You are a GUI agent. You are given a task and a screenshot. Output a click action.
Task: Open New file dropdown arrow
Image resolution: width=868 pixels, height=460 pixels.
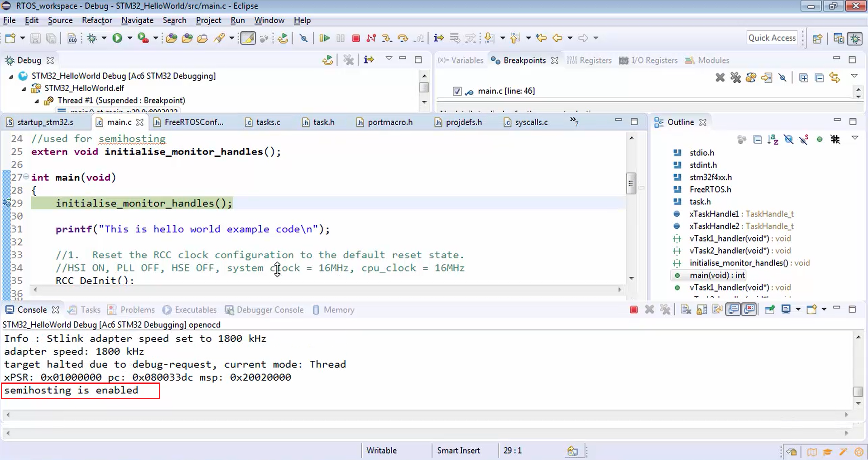coord(22,38)
